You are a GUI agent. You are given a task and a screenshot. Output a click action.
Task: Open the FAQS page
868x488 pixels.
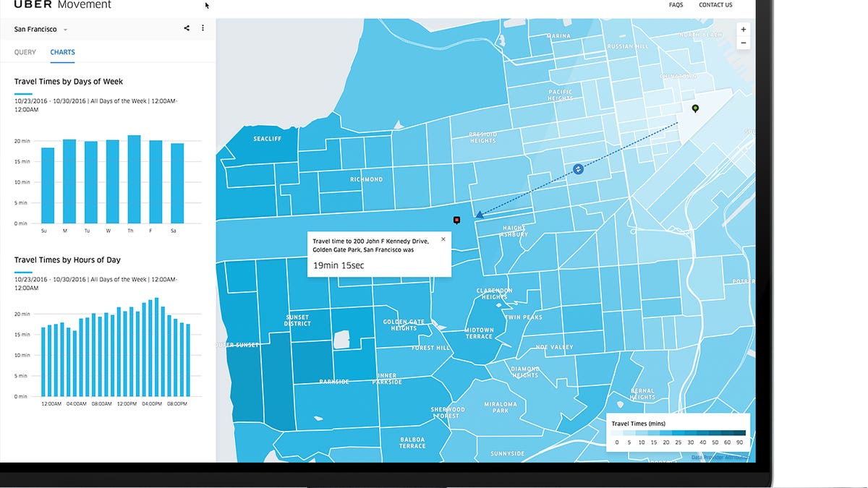pos(676,5)
